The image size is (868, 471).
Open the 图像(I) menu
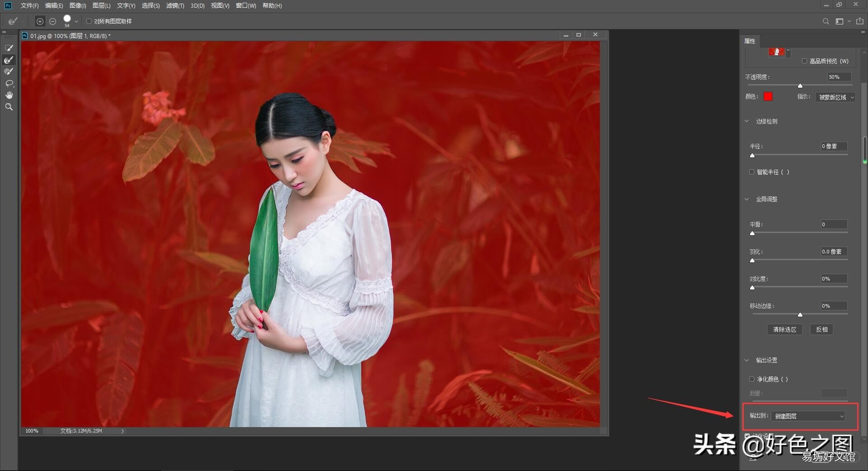click(x=78, y=5)
